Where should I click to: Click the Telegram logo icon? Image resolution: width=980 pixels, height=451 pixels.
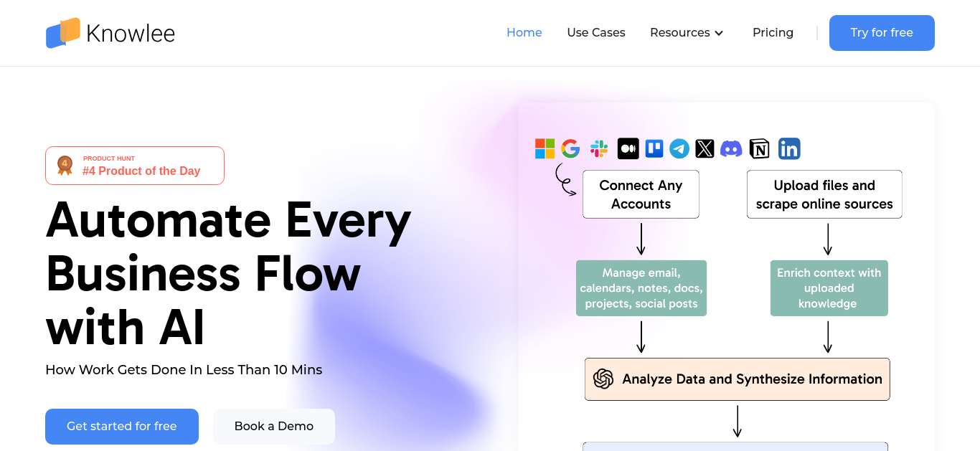click(x=679, y=148)
